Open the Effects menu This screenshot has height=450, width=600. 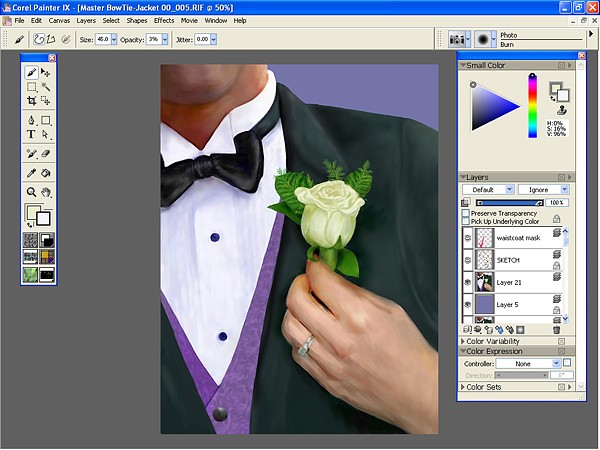[x=164, y=20]
